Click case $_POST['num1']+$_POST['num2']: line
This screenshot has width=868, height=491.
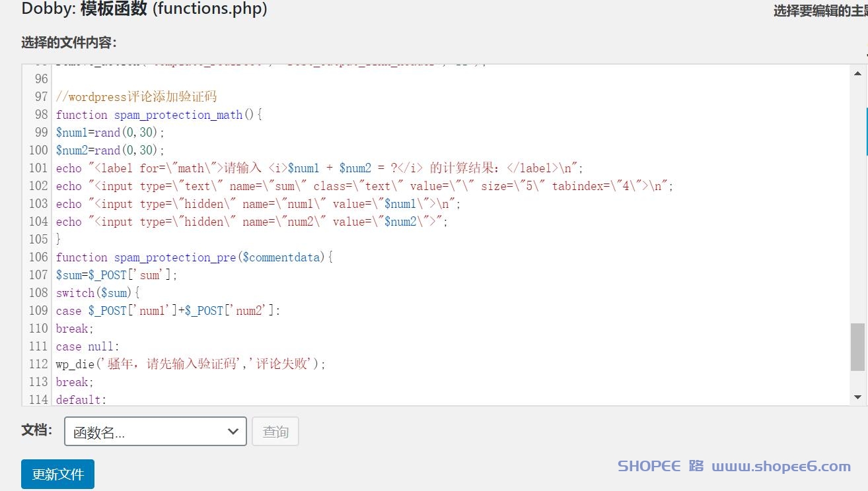[168, 310]
